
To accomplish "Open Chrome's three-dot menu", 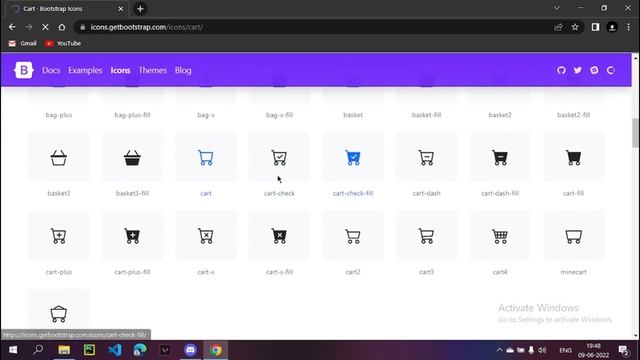I will pyautogui.click(x=629, y=27).
